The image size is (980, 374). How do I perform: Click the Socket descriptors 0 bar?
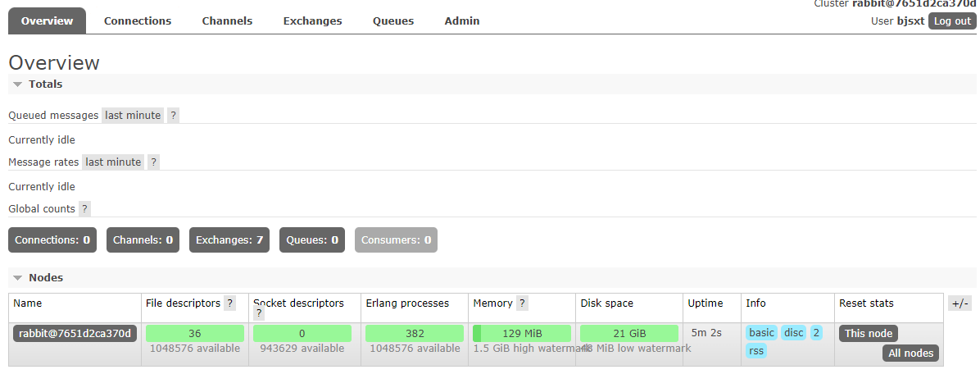[302, 333]
